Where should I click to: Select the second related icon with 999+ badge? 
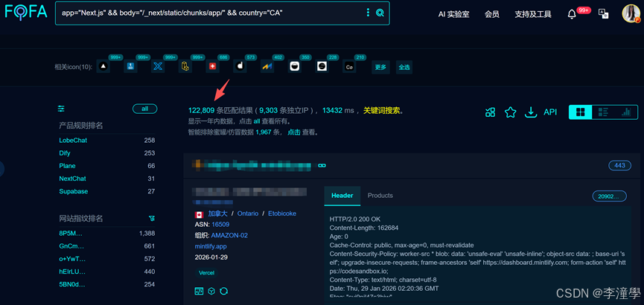pyautogui.click(x=130, y=66)
